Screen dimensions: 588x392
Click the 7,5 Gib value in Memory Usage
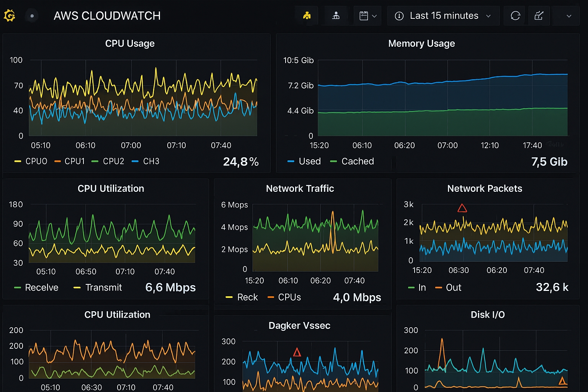pos(549,162)
